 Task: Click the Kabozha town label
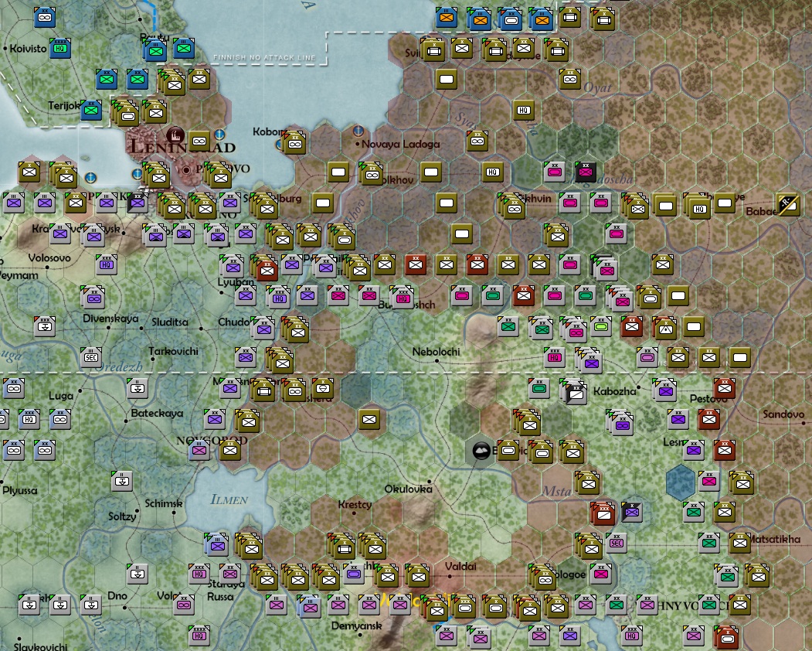615,391
